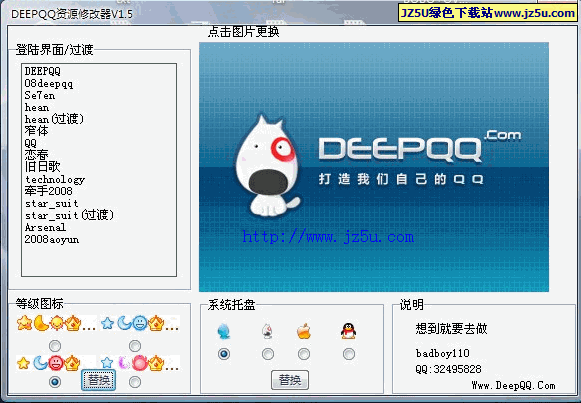Click the blue bird tray icon
Viewport: 581px width, 403px height.
click(224, 331)
